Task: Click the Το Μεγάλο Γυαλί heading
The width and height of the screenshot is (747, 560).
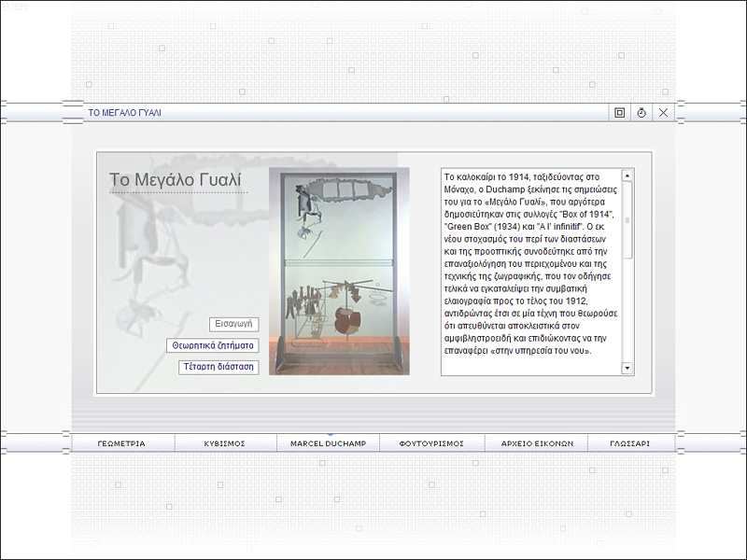Action: 176,179
